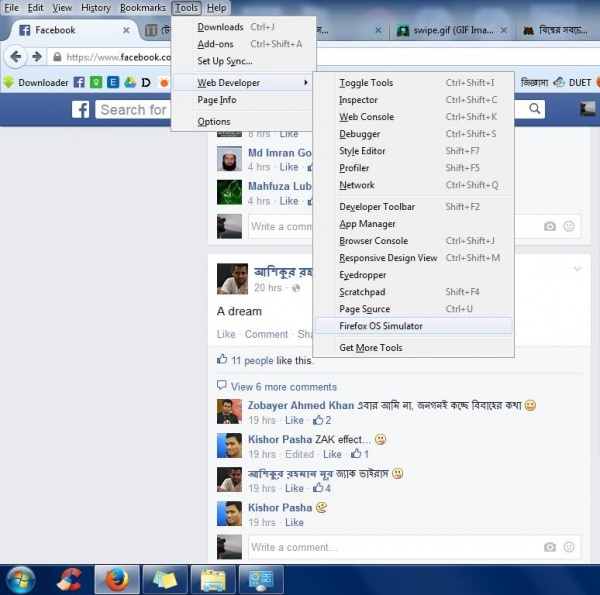Screen dimensions: 600x595
Task: Click the speech bubble icon by View 6 more comments
Action: pyautogui.click(x=222, y=385)
